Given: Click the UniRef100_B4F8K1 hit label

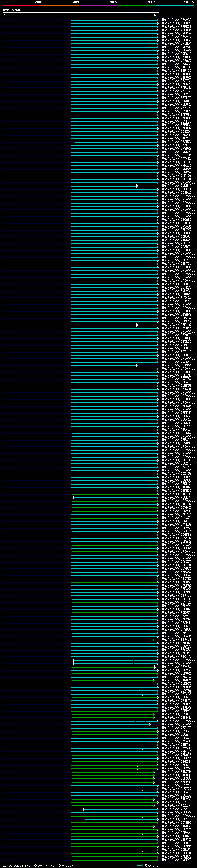Looking at the screenshot, I should pos(177,78).
